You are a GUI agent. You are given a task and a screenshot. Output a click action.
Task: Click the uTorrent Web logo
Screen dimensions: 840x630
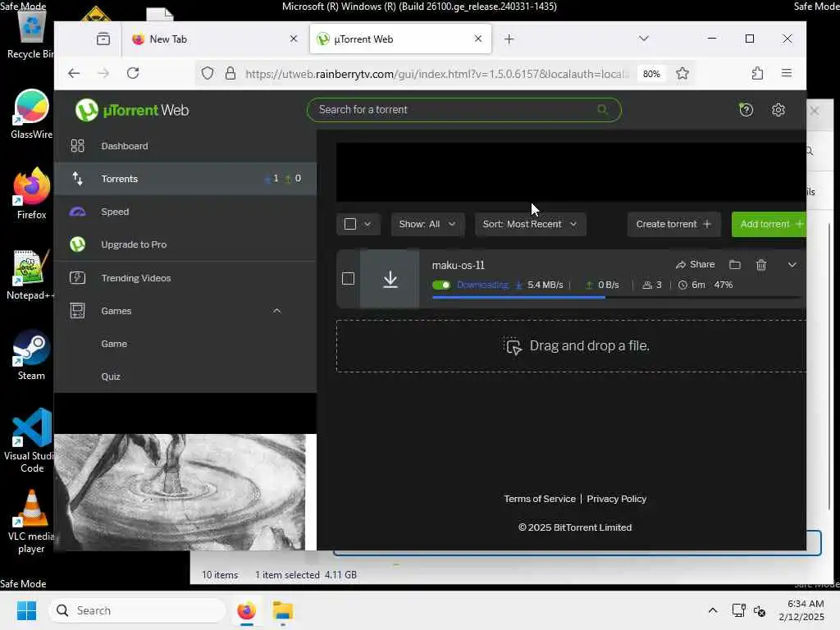coord(132,111)
